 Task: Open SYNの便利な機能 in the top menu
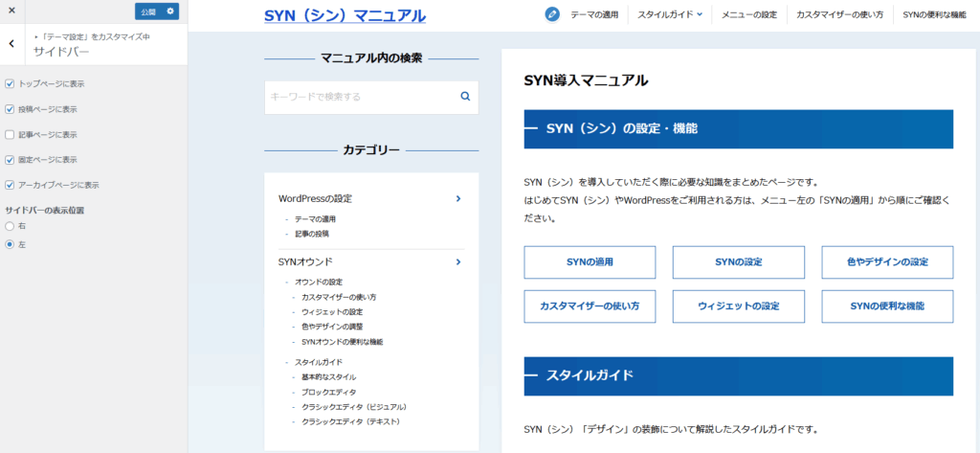[935, 14]
